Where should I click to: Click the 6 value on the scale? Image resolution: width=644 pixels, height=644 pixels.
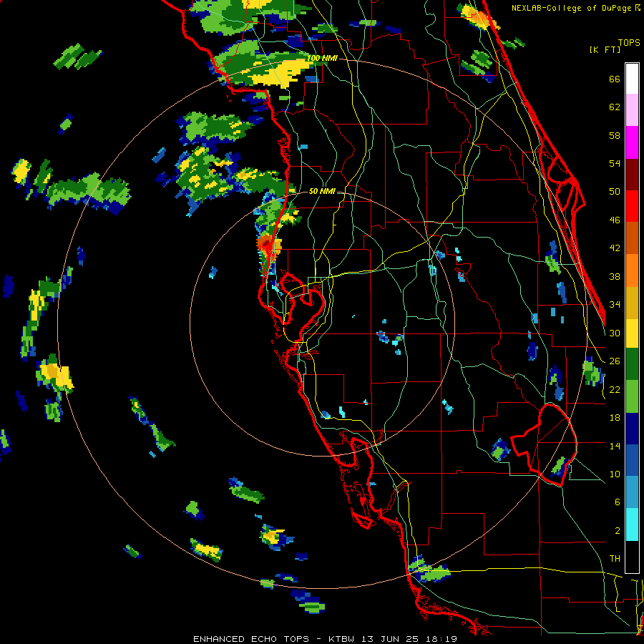tap(617, 502)
